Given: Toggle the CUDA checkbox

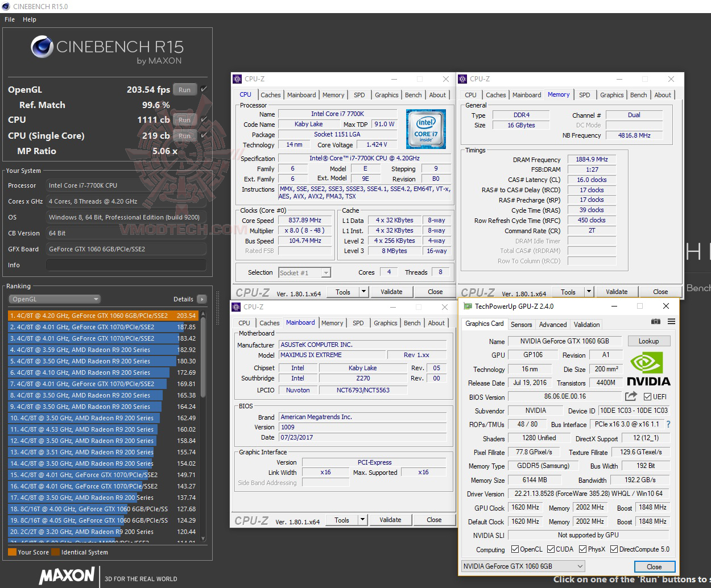Looking at the screenshot, I should (x=551, y=549).
